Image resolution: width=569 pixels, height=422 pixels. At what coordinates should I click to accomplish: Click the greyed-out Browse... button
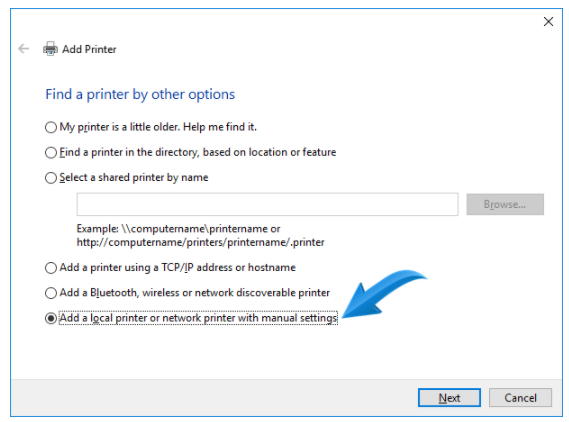[x=505, y=204]
